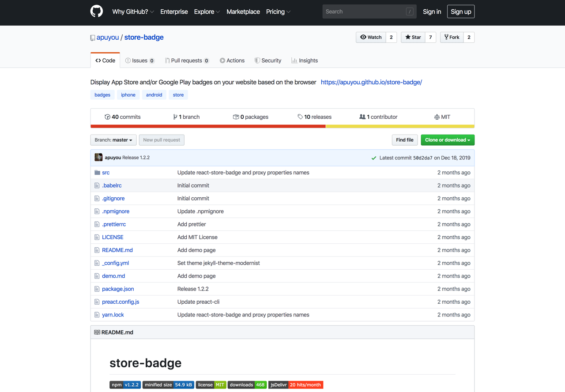Image resolution: width=565 pixels, height=392 pixels.
Task: Click the src folder icon
Action: (x=97, y=173)
